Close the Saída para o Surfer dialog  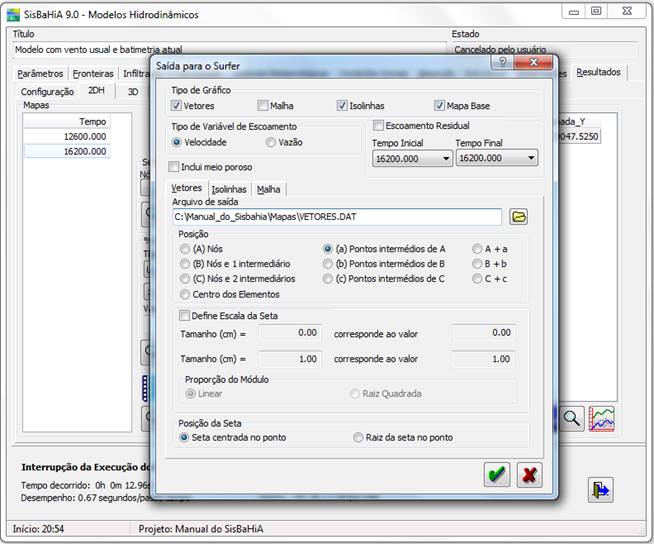pyautogui.click(x=534, y=63)
